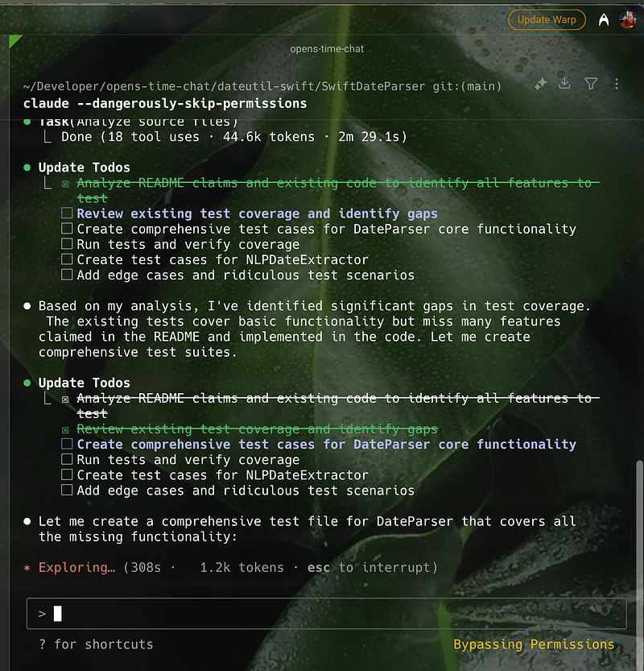Click the first green Update Todos bullet
The image size is (644, 671).
point(27,168)
